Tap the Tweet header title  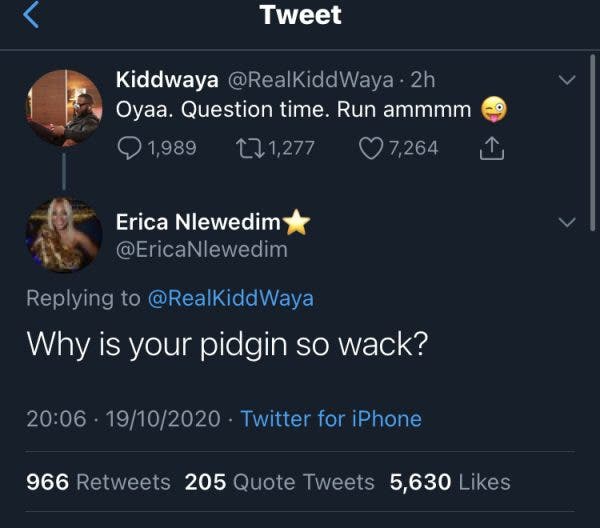[x=300, y=15]
